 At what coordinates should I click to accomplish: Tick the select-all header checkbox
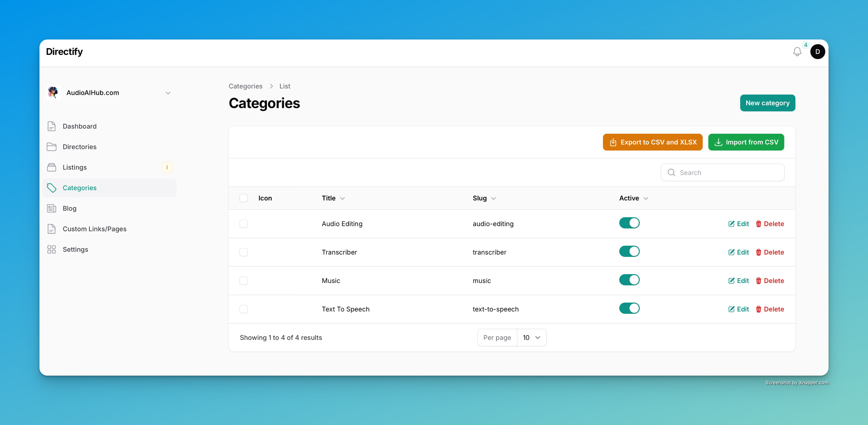(x=244, y=198)
